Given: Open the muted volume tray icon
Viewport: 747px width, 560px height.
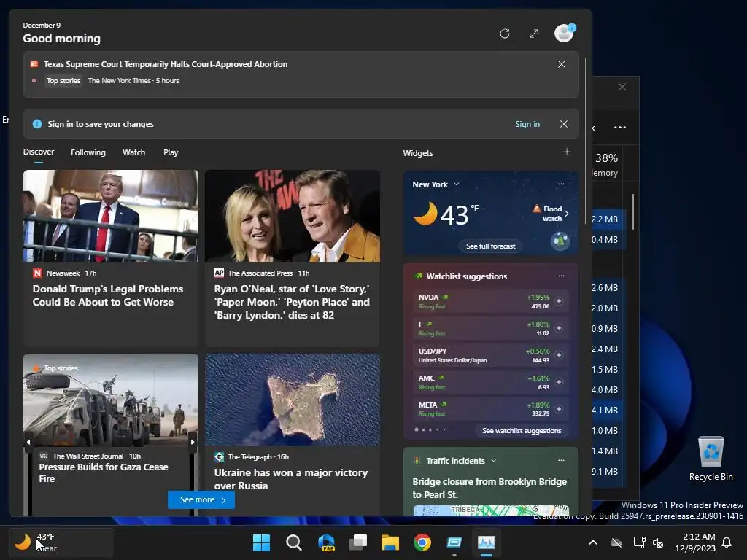Looking at the screenshot, I should tap(658, 542).
